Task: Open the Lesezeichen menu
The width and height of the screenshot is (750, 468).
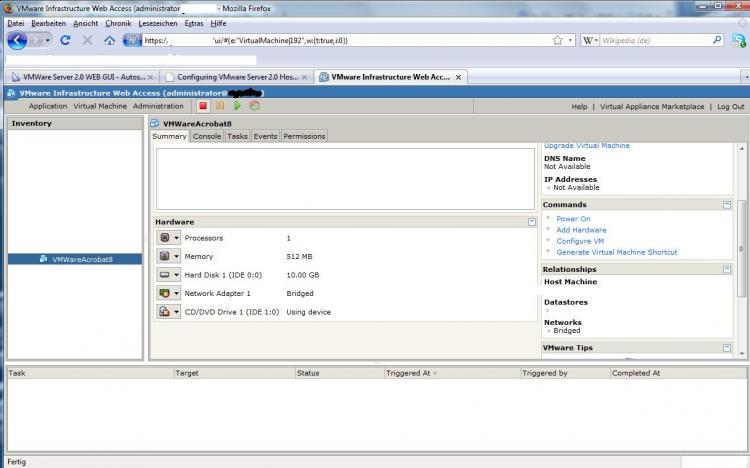Action: tap(158, 23)
